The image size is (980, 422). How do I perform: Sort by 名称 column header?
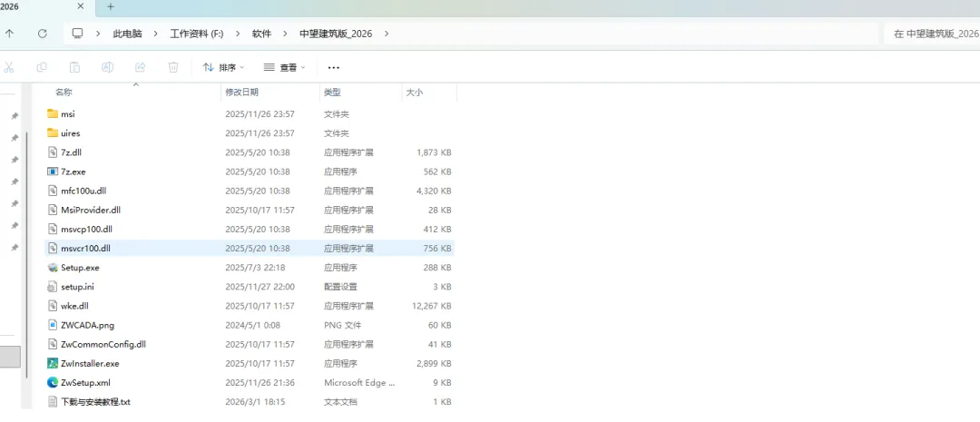[x=64, y=92]
